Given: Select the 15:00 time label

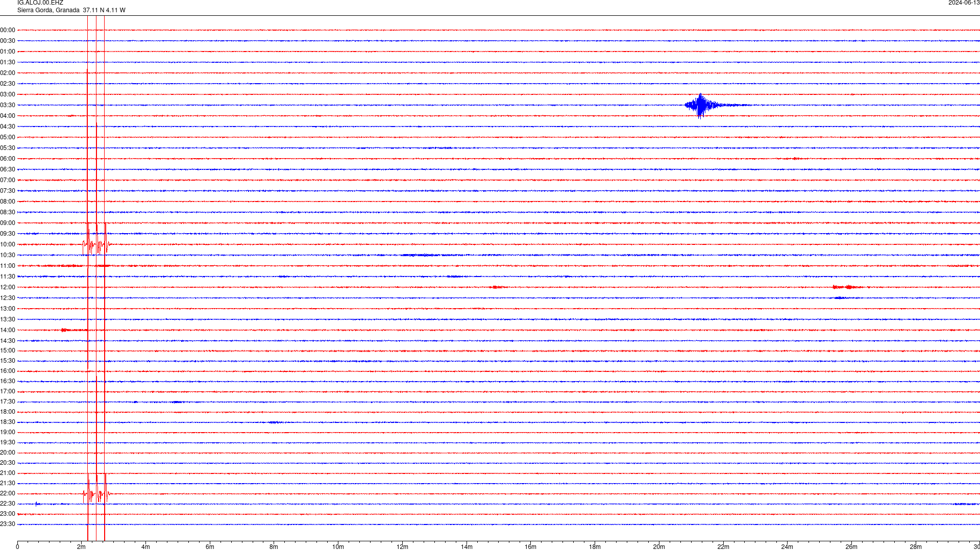Looking at the screenshot, I should point(8,350).
